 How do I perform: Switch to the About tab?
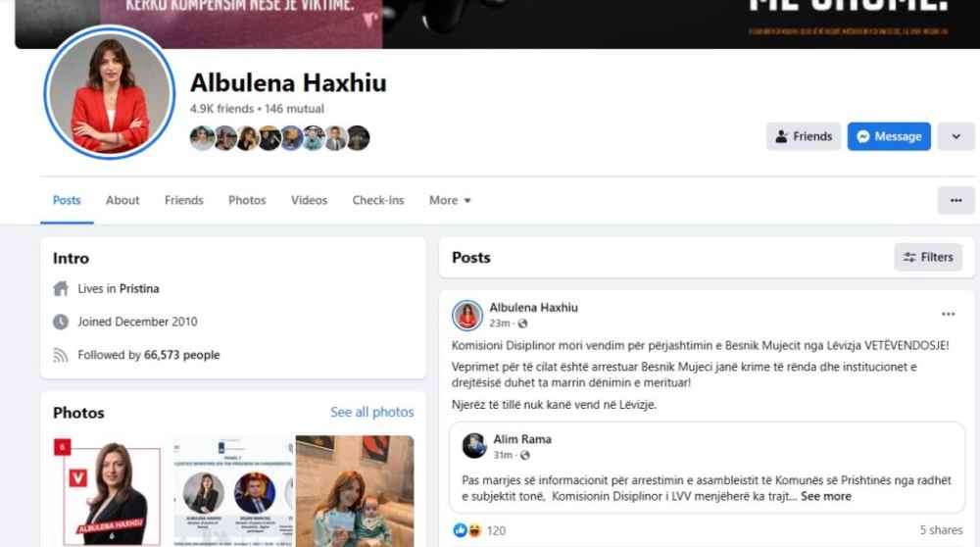[122, 200]
